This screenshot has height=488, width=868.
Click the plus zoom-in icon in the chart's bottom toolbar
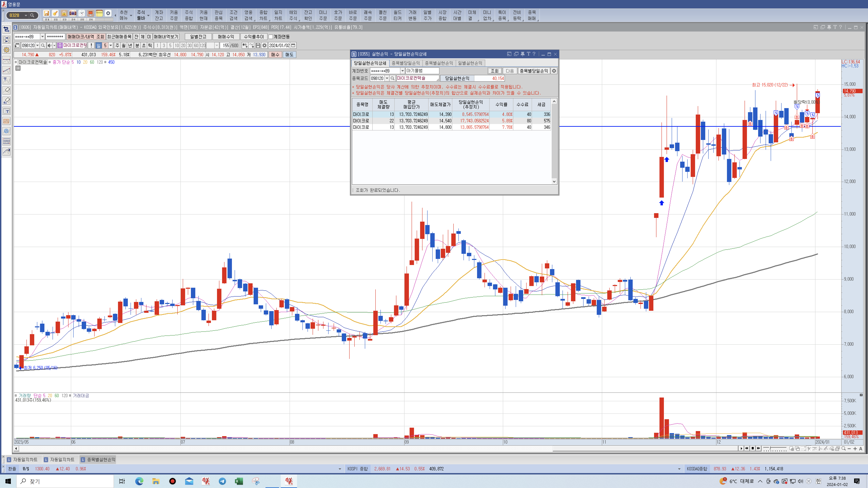tap(855, 449)
